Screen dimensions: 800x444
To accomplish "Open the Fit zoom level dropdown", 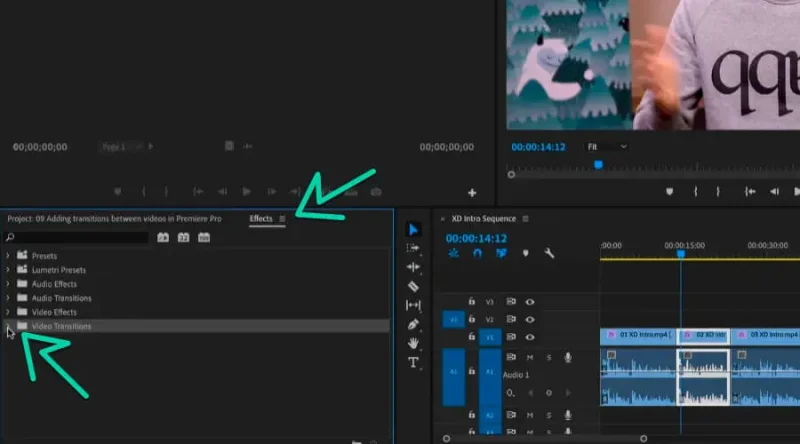I will click(x=607, y=147).
